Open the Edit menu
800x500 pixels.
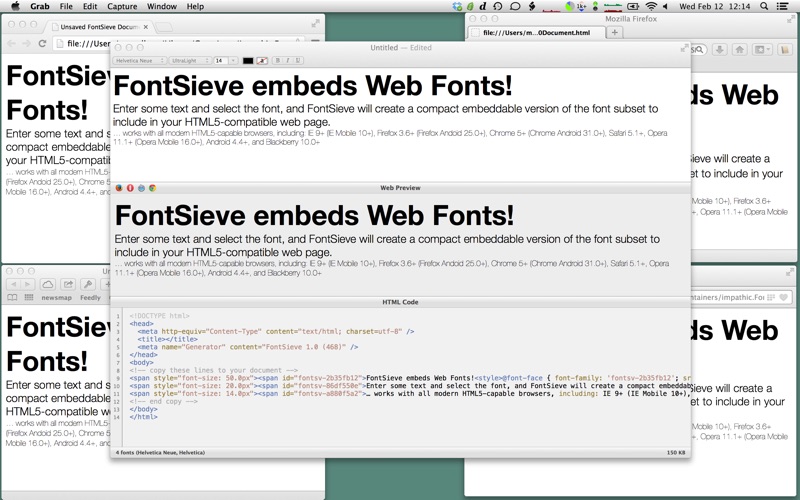coord(90,6)
